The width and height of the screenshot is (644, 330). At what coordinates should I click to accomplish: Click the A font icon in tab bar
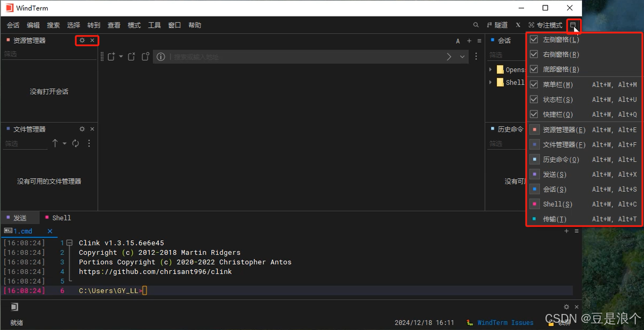458,41
